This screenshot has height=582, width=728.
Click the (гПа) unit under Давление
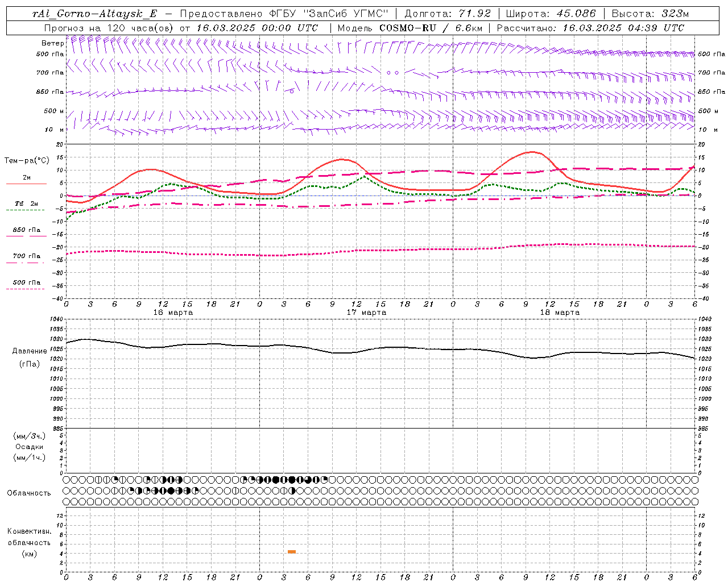[30, 364]
